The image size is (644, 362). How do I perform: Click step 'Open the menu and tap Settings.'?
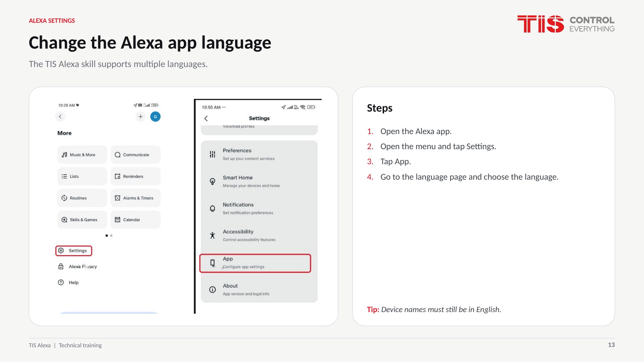438,146
